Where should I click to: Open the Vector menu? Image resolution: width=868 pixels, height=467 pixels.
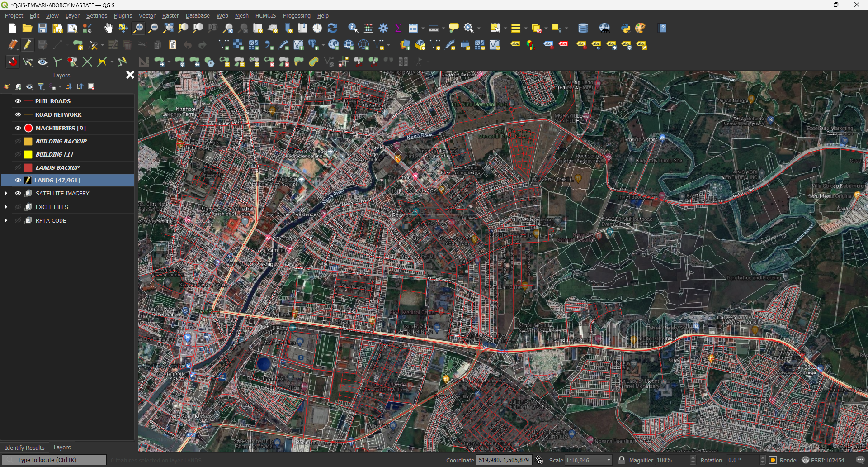click(x=147, y=15)
